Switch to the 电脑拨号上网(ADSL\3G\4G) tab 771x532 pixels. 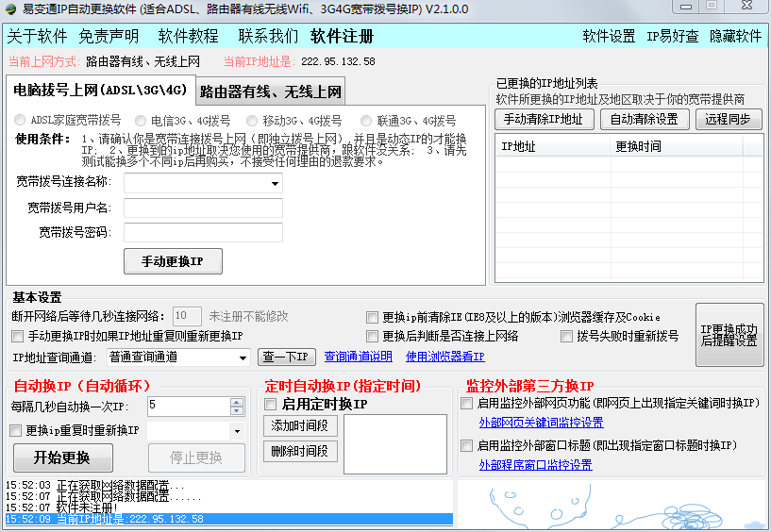pyautogui.click(x=100, y=90)
